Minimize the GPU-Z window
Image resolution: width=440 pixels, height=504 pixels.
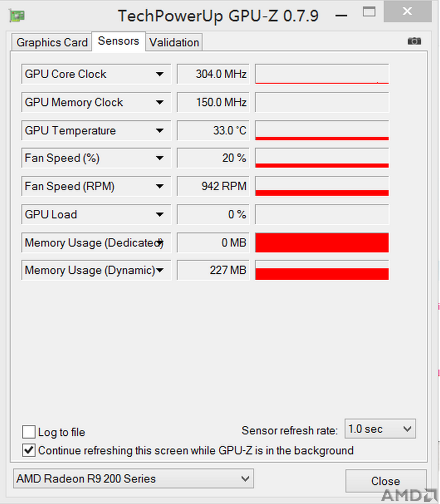tap(341, 15)
